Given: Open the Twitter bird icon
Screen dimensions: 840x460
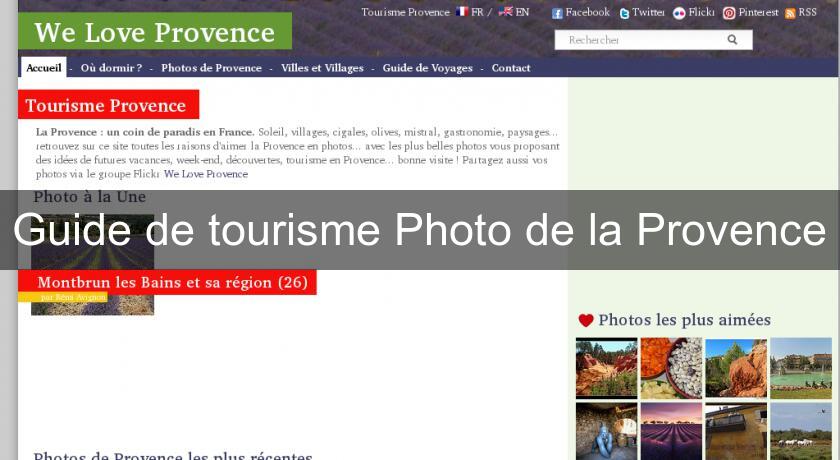Looking at the screenshot, I should coord(624,13).
